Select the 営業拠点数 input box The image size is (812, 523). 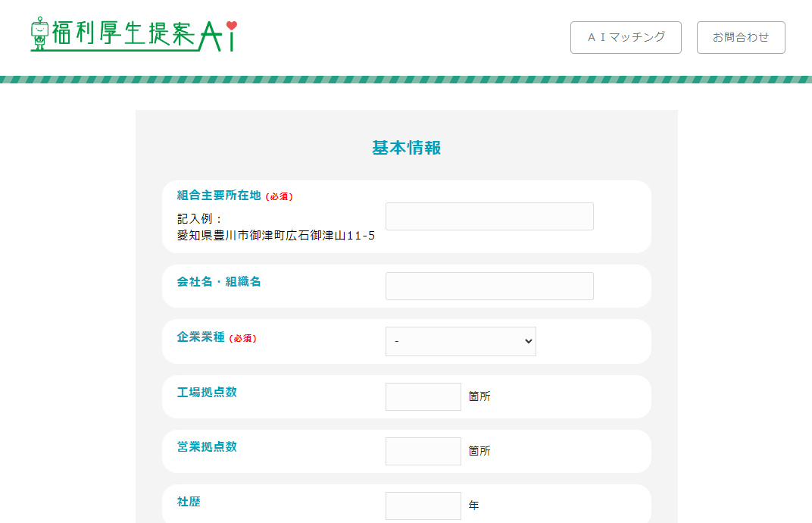[x=423, y=451]
